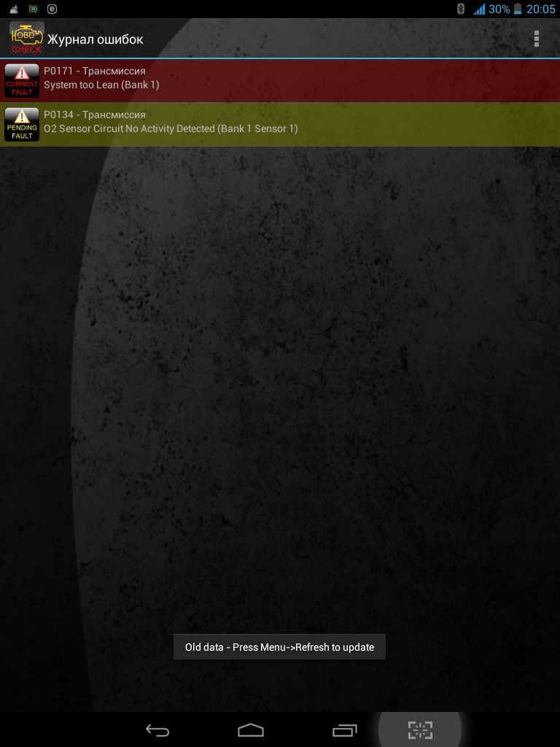Open the three-dot overflow menu
The image size is (560, 747).
click(536, 39)
